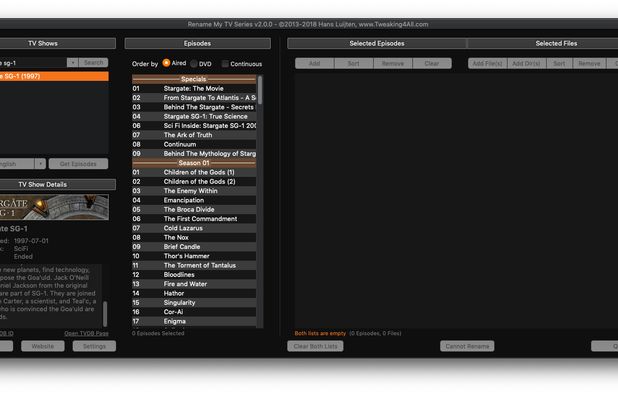Image resolution: width=618 pixels, height=394 pixels.
Task: Open the Settings button
Action: (94, 346)
